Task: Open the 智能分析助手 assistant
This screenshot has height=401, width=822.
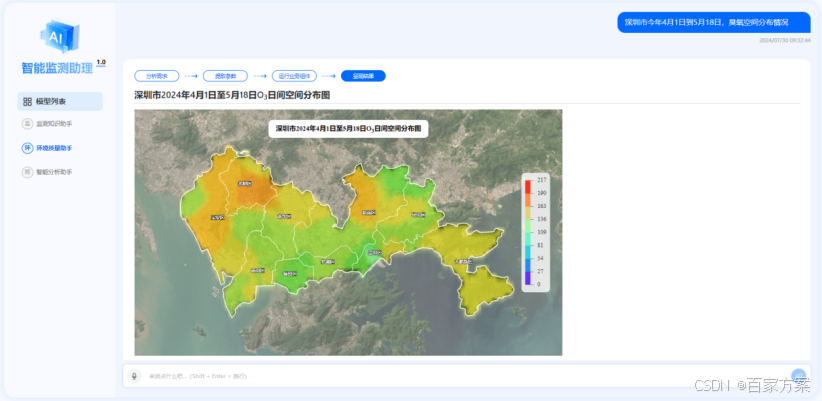Action: (54, 172)
